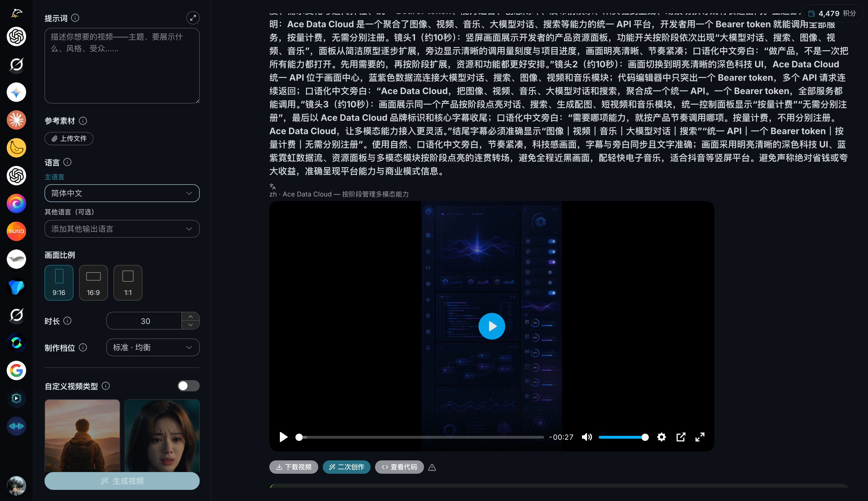Expand the 提示词 prompt editor
The height and width of the screenshot is (501, 868).
193,18
